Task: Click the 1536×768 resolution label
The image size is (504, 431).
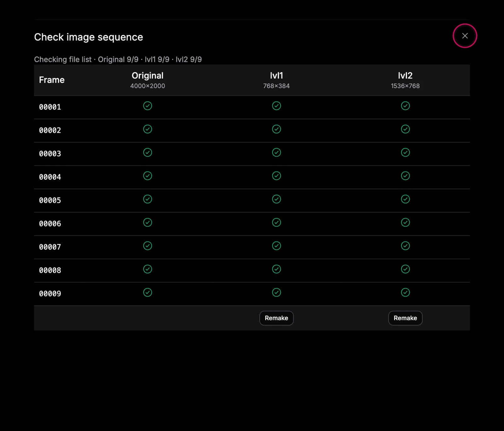Action: pyautogui.click(x=405, y=86)
